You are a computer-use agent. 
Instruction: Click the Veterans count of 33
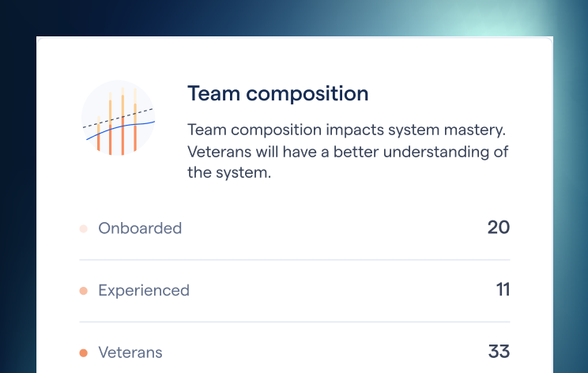pyautogui.click(x=499, y=352)
